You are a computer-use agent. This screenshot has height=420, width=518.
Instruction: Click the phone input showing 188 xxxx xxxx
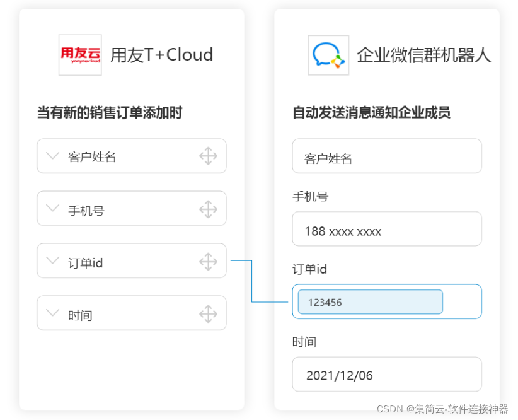(387, 228)
